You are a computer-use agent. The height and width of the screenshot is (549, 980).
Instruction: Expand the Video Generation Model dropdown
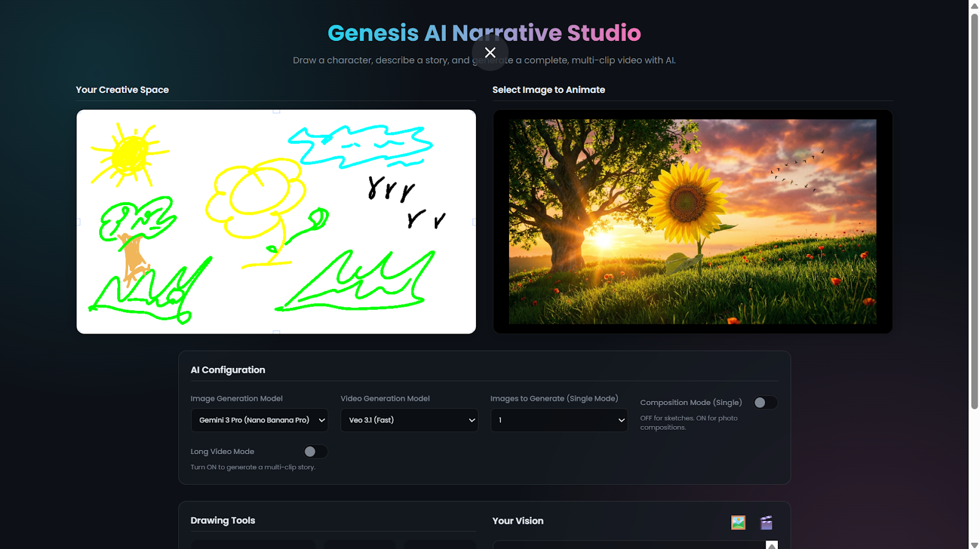click(x=409, y=420)
